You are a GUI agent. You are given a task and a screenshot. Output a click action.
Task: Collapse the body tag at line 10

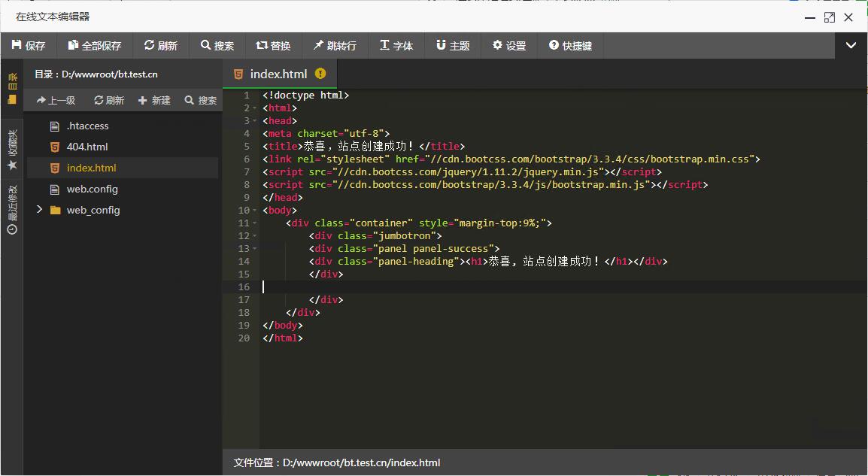(256, 211)
